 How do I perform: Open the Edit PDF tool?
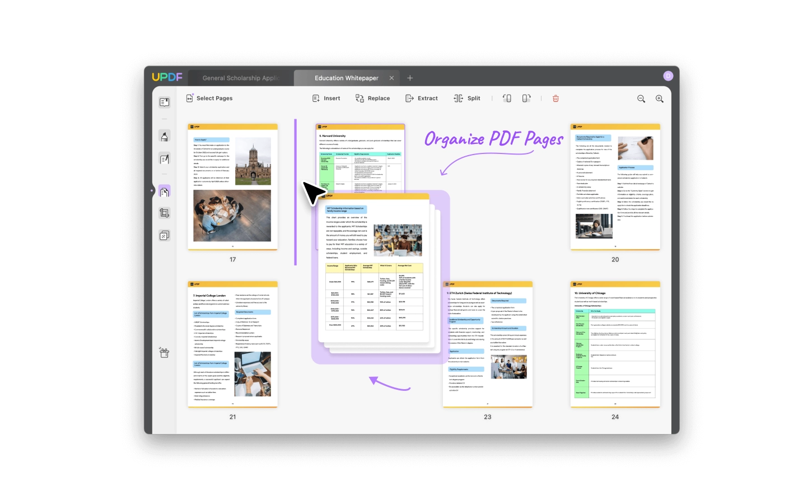164,160
